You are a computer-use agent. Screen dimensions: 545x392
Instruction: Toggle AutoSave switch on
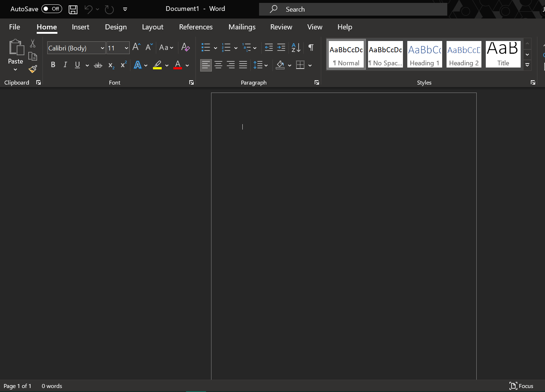pos(52,9)
